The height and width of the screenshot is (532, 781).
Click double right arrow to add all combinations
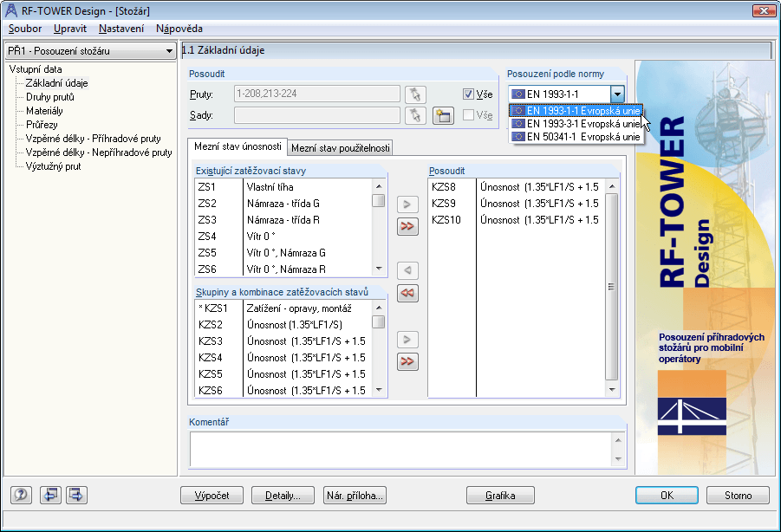[407, 361]
